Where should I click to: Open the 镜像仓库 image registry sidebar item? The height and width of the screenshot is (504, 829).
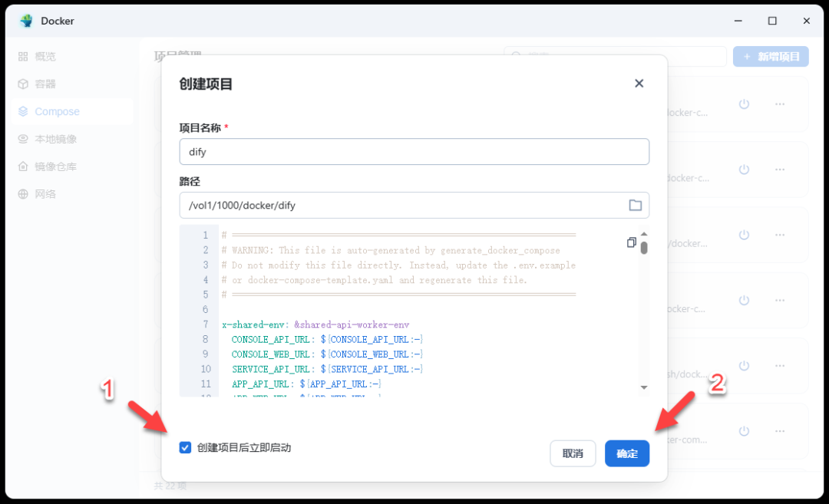click(x=71, y=166)
